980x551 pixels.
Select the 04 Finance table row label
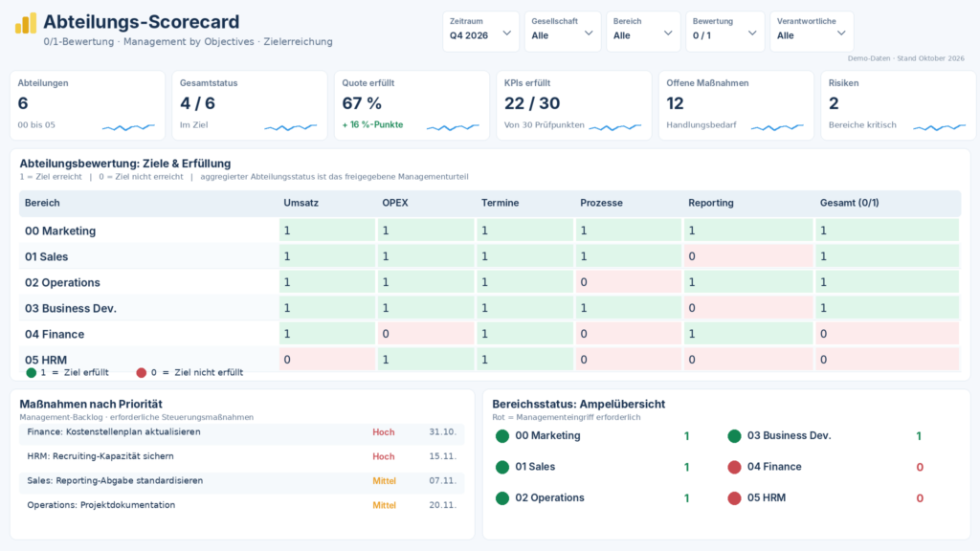[x=55, y=334]
